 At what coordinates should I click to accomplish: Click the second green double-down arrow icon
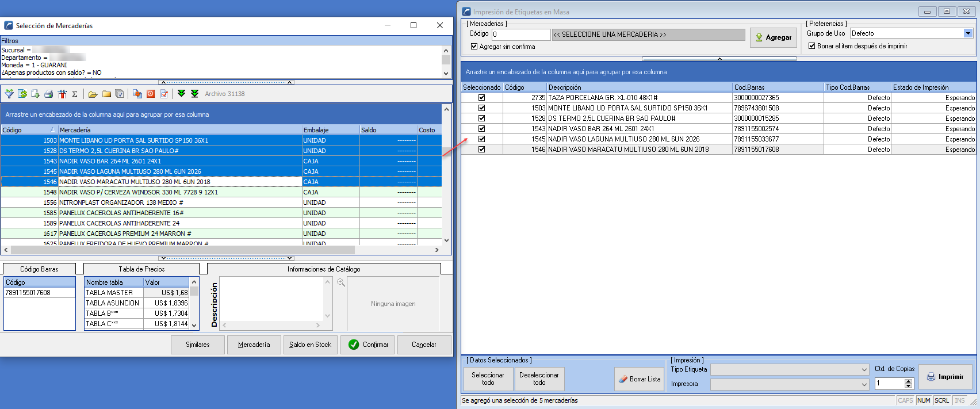click(x=195, y=94)
